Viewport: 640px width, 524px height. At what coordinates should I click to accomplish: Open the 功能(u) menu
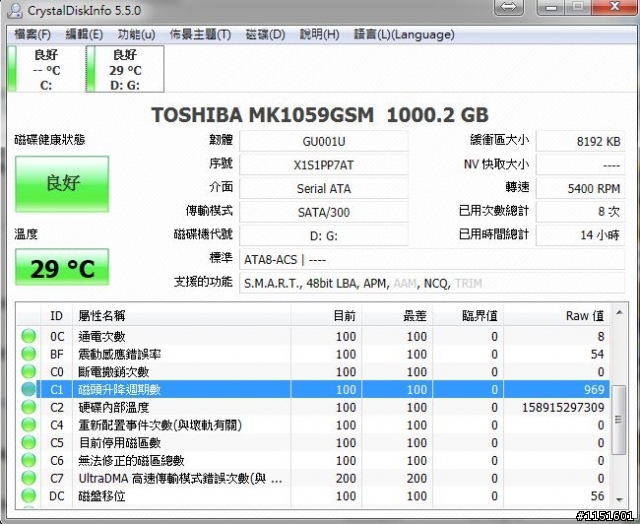[136, 35]
